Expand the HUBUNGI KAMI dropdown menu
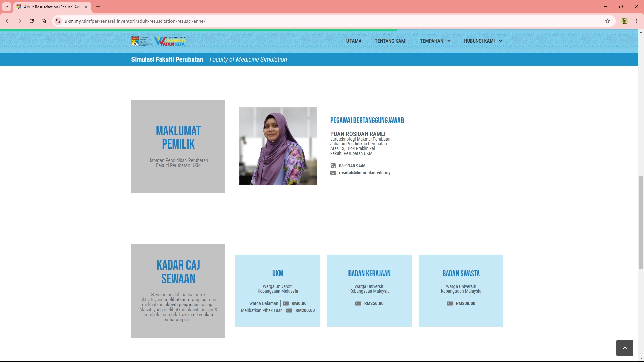Image resolution: width=644 pixels, height=362 pixels. (483, 41)
